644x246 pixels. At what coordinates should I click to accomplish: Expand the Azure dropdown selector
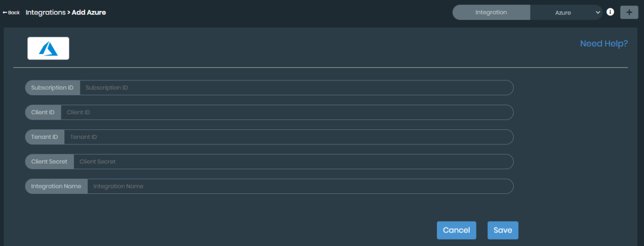(x=567, y=13)
